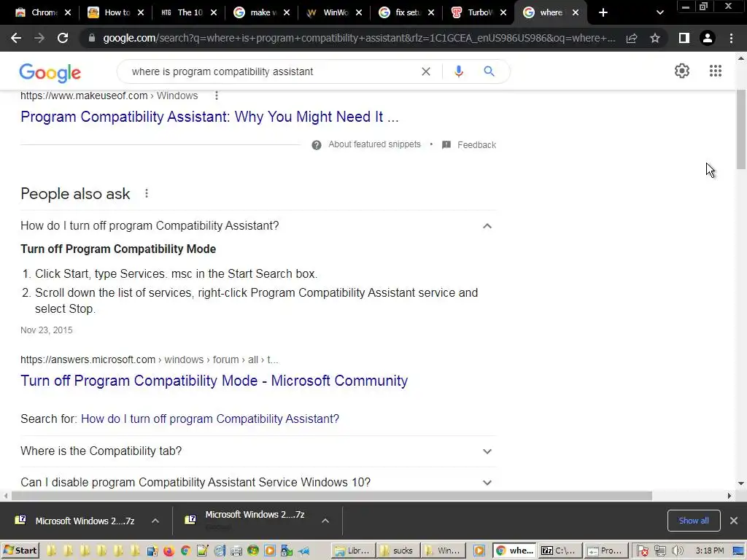Open 'Program Compatibility Assistant: Why You Might' link

coord(209,117)
